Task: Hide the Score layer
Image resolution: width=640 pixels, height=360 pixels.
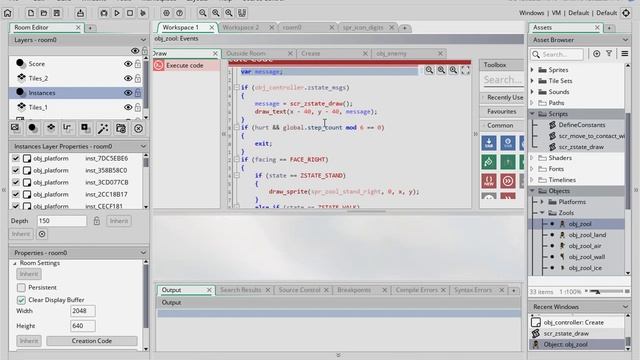Action: point(128,64)
